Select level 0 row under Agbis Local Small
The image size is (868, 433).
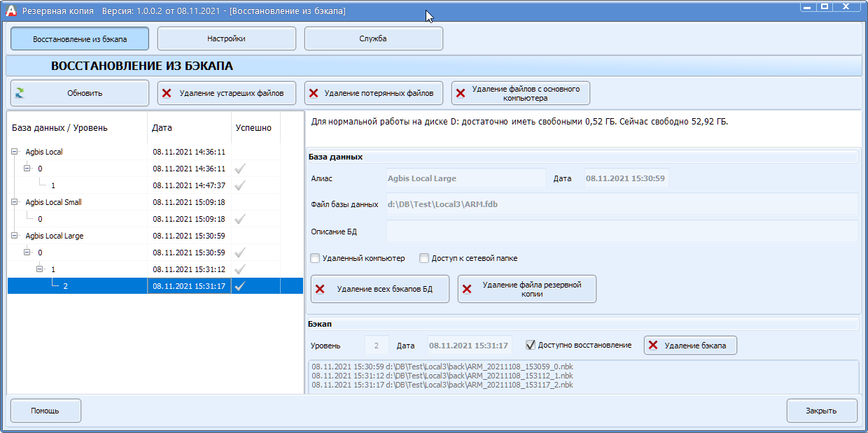pos(155,219)
